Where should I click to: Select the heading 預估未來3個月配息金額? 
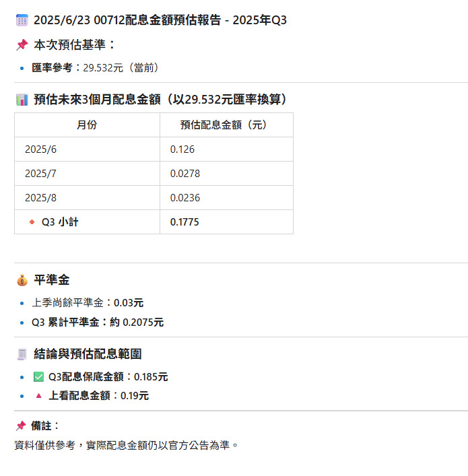(161, 100)
